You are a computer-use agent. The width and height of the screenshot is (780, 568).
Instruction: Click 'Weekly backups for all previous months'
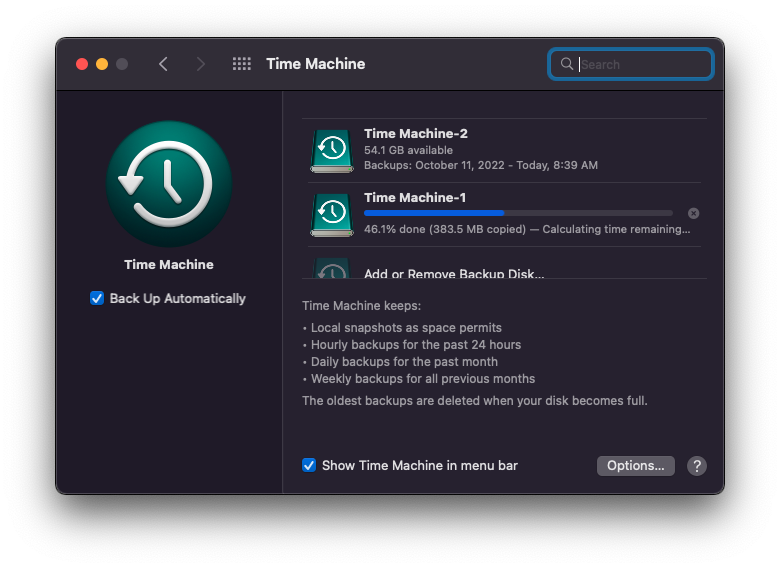(423, 379)
